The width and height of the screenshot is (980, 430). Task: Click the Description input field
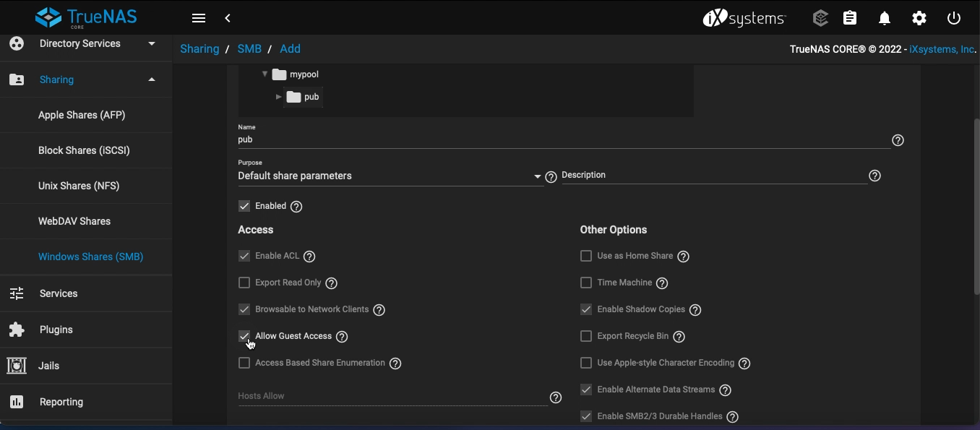714,176
